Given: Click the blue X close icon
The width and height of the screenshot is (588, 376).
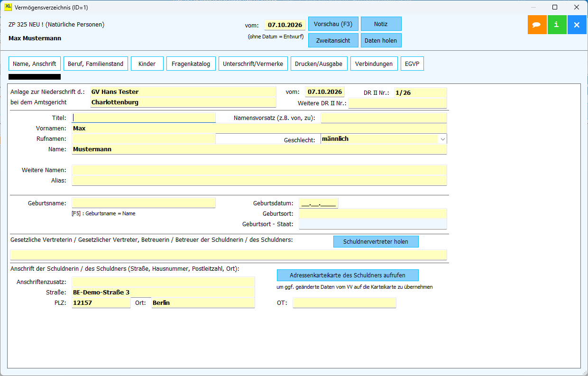Looking at the screenshot, I should coord(577,25).
